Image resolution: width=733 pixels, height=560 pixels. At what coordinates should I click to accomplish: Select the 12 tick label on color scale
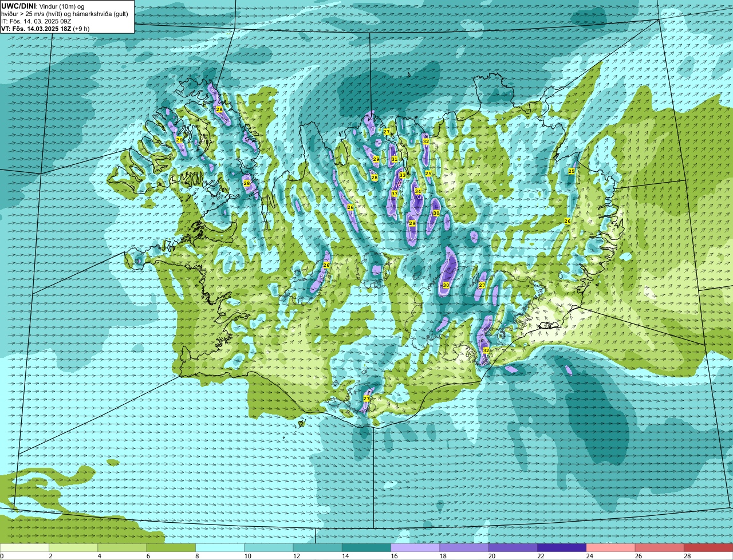click(x=296, y=556)
